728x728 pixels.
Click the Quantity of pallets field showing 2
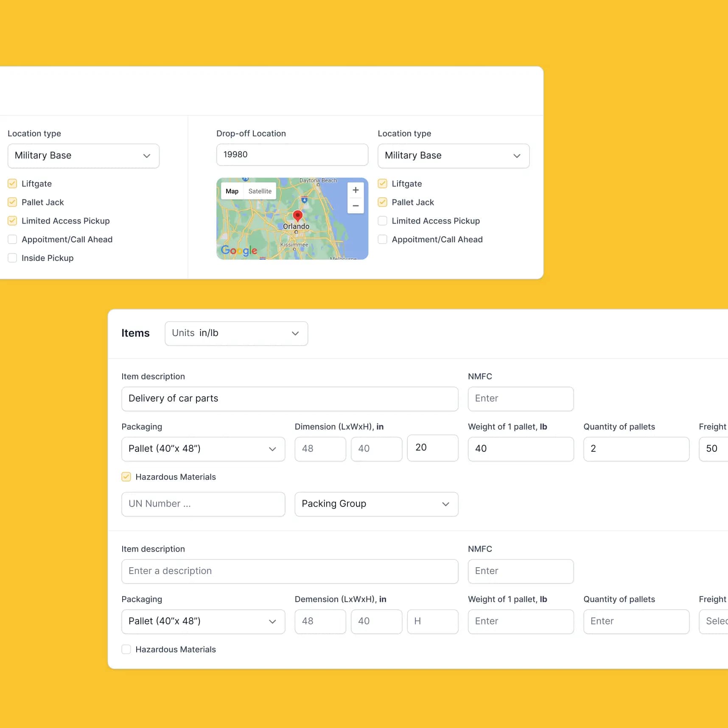pos(636,449)
